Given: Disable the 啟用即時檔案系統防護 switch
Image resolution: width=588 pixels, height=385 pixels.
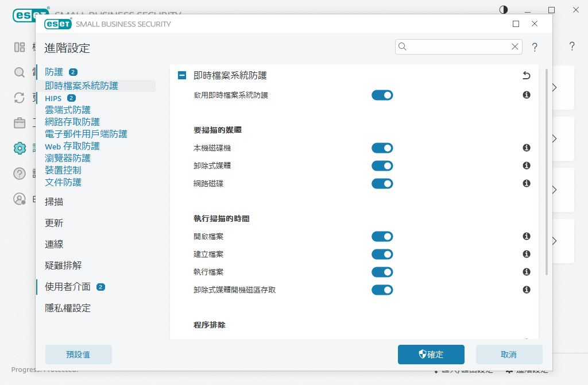Looking at the screenshot, I should click(382, 95).
